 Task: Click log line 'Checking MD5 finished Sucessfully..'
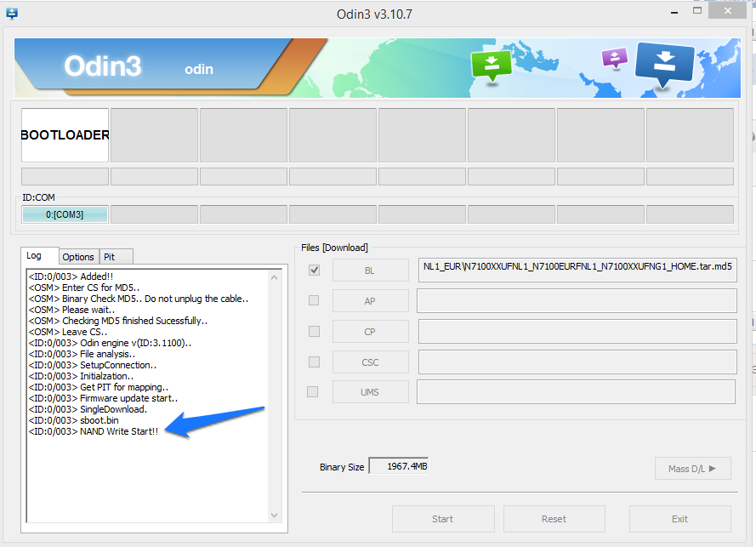118,321
